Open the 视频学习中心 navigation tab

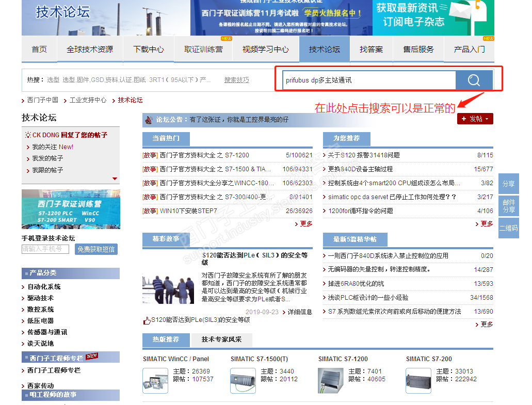[x=266, y=49]
